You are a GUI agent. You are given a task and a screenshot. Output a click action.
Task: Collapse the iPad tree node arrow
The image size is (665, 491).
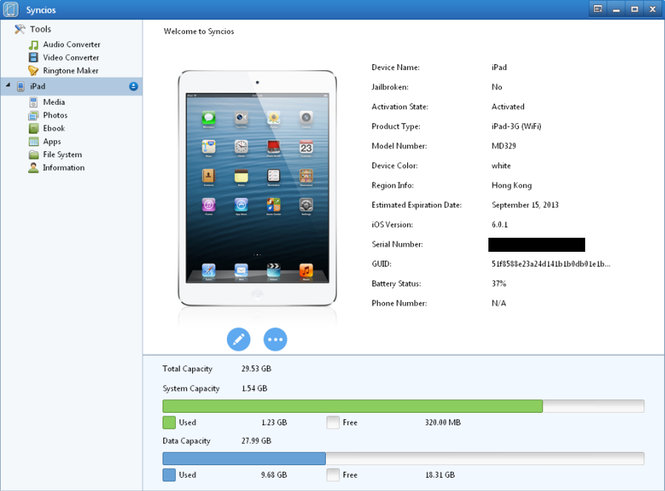(8, 86)
